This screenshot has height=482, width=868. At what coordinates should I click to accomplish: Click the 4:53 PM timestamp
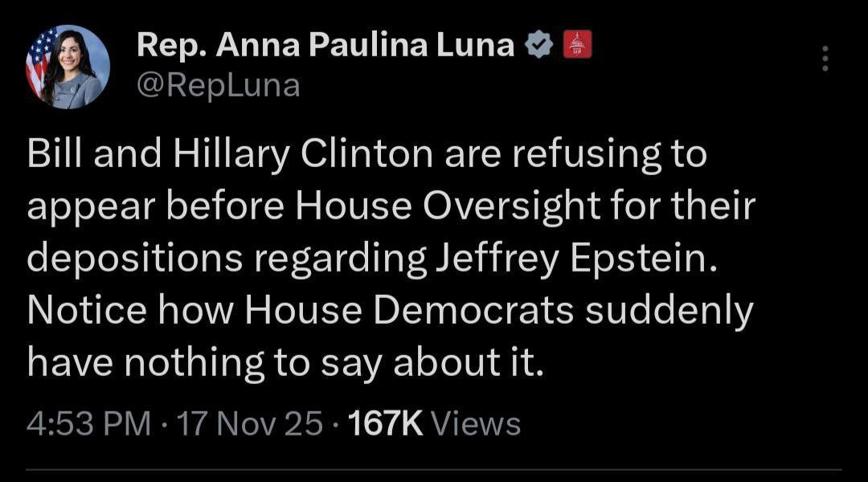pyautogui.click(x=88, y=423)
